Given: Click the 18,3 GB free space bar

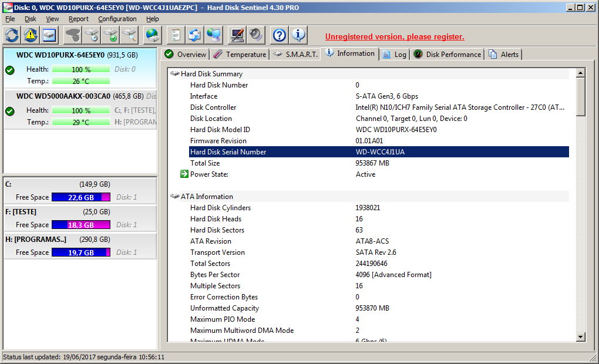Looking at the screenshot, I should 81,225.
